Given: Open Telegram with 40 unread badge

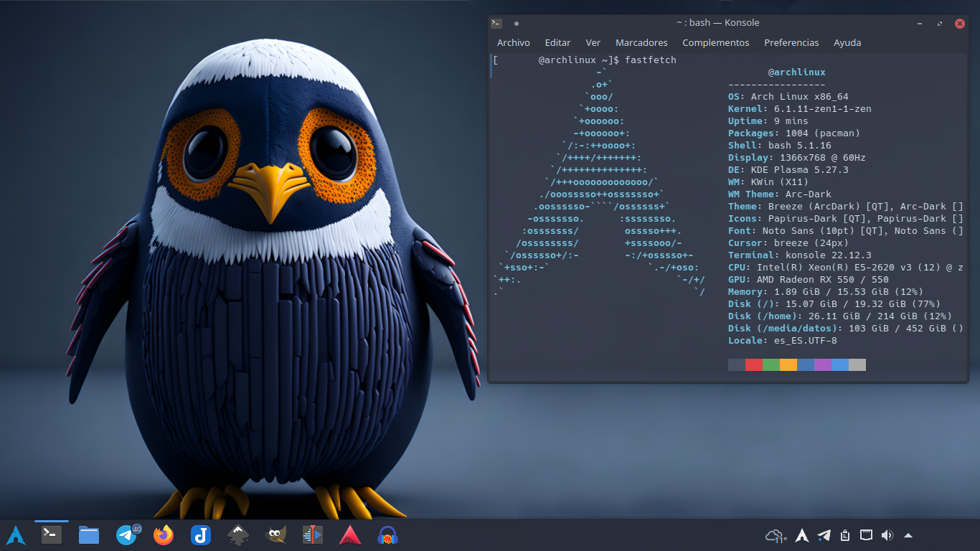Looking at the screenshot, I should click(x=128, y=534).
